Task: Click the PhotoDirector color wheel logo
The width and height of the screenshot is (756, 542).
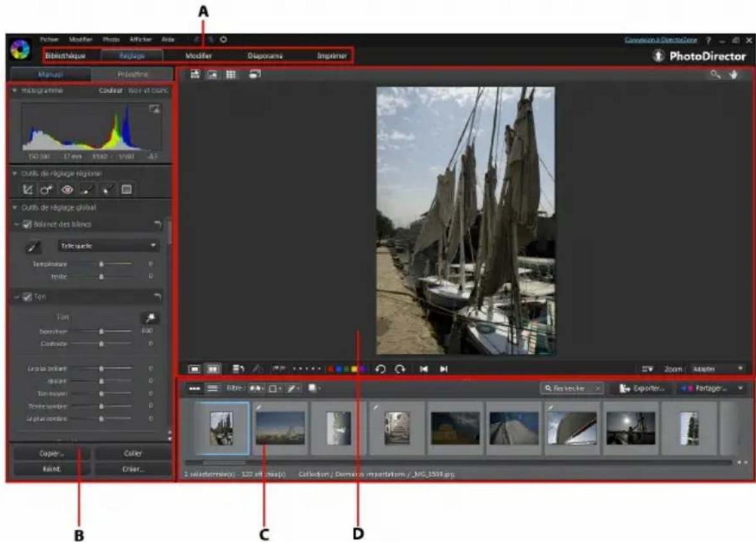Action: coord(21,49)
